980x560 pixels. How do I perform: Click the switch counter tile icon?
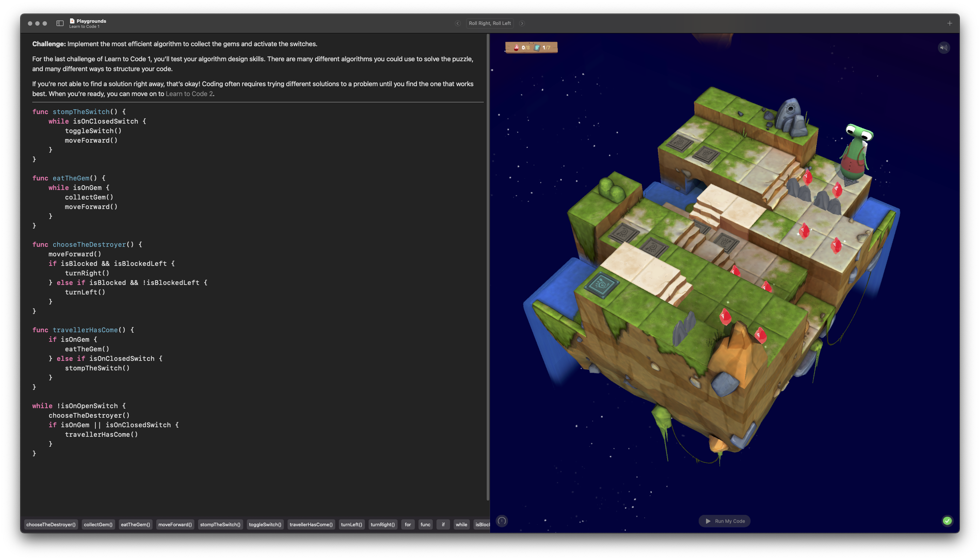click(537, 48)
